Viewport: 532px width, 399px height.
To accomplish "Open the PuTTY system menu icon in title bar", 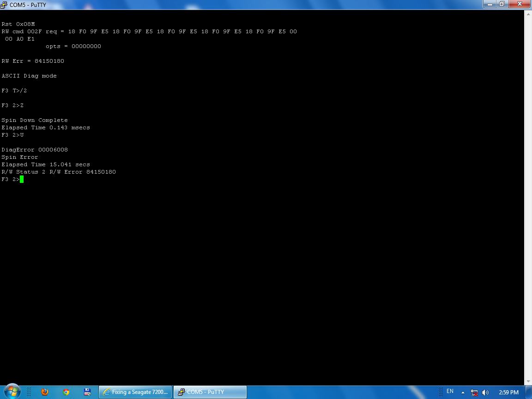I will pos(4,5).
